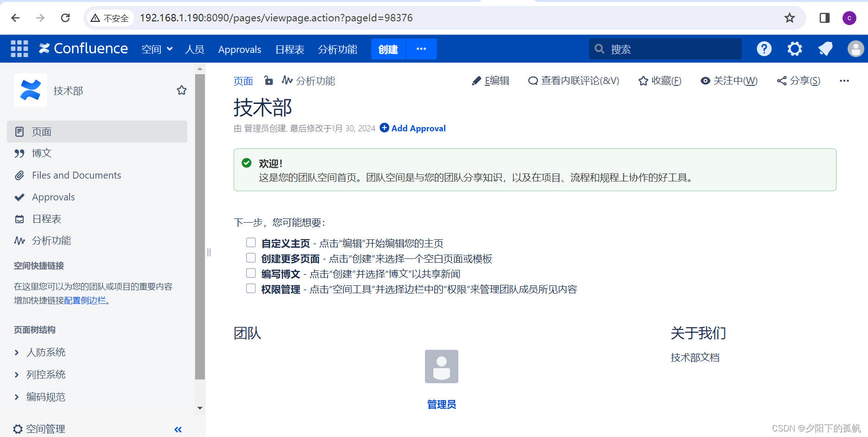Viewport: 868px width, 437px height.
Task: Click the 技术部 space logo
Action: [31, 90]
